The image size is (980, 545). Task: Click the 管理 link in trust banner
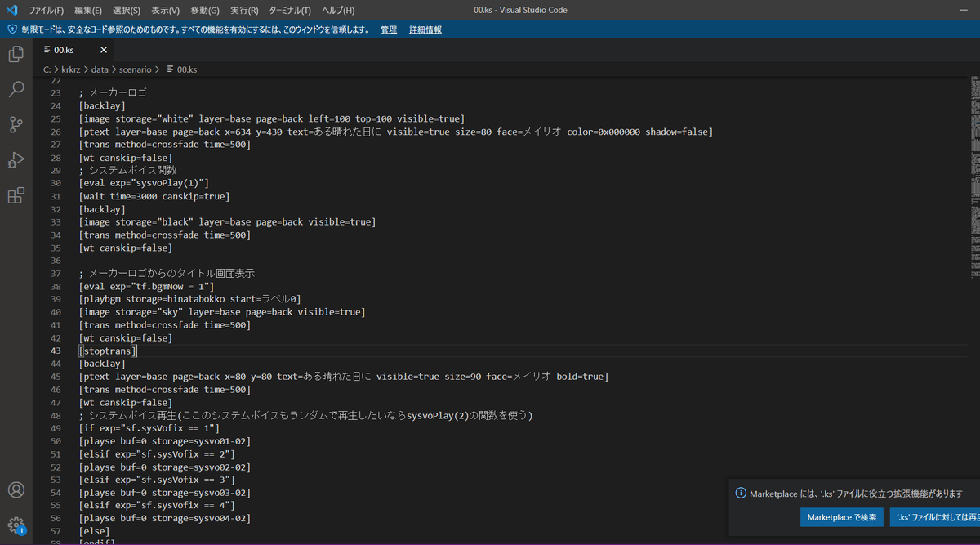[x=389, y=29]
